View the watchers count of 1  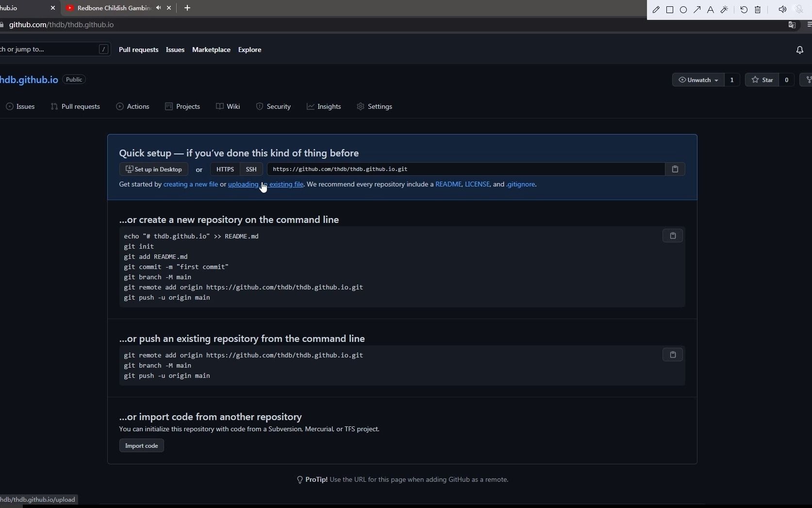(732, 80)
